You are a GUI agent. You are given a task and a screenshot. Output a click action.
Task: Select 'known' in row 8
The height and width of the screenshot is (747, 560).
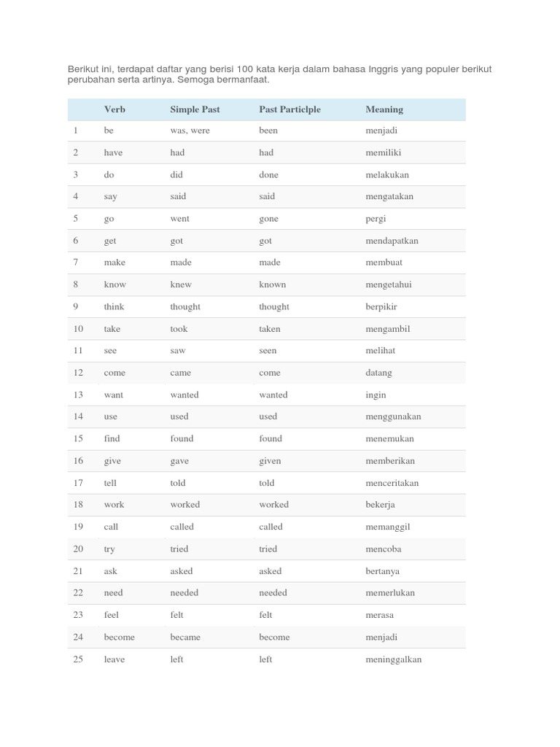click(273, 285)
